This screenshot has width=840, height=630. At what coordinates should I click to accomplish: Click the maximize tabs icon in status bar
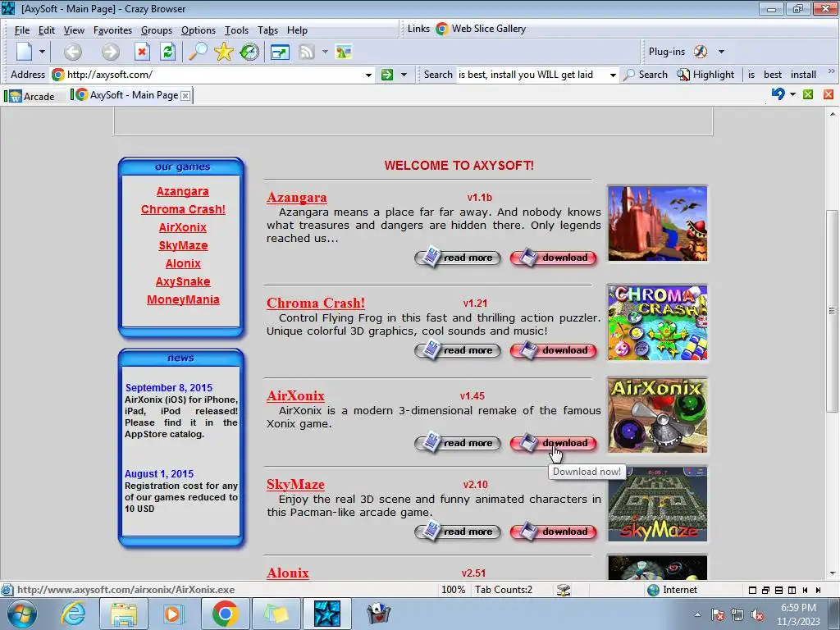(752, 590)
